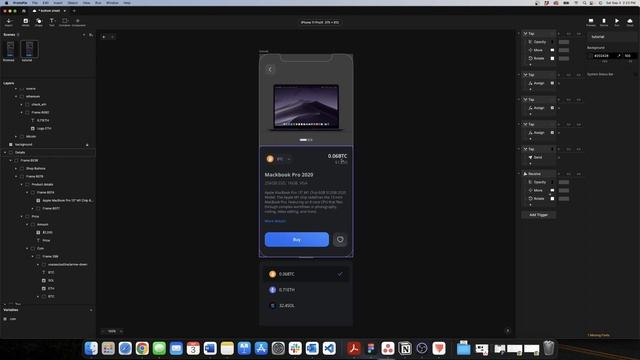The height and width of the screenshot is (360, 640).
Task: Collapse the Frame 8378 layer
Action: coord(16,176)
